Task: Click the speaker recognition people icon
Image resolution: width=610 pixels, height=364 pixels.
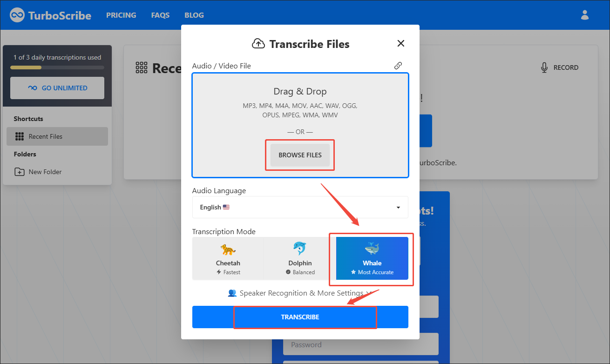Action: coord(232,293)
